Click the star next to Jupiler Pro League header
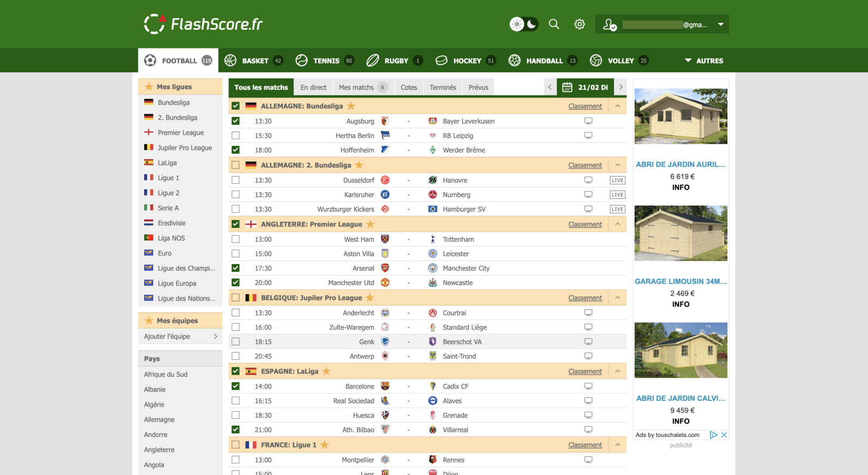 pos(370,297)
